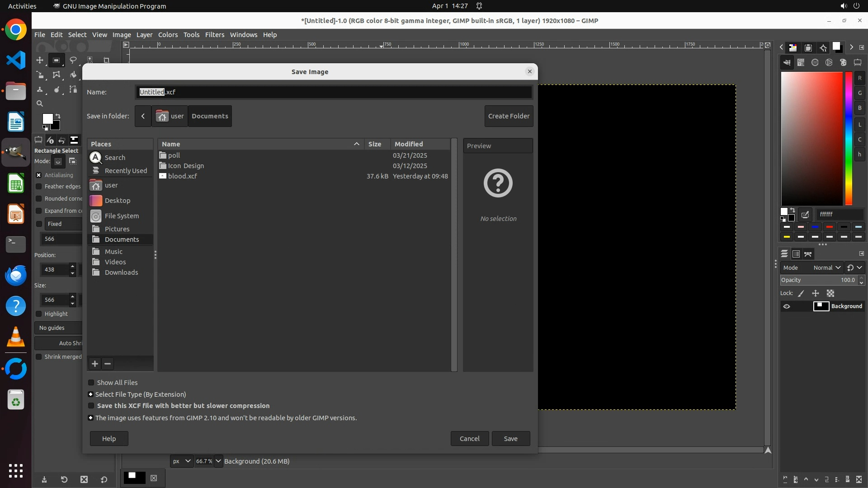Open the layer Mode Normal dropdown
This screenshot has height=488, width=868.
point(826,267)
